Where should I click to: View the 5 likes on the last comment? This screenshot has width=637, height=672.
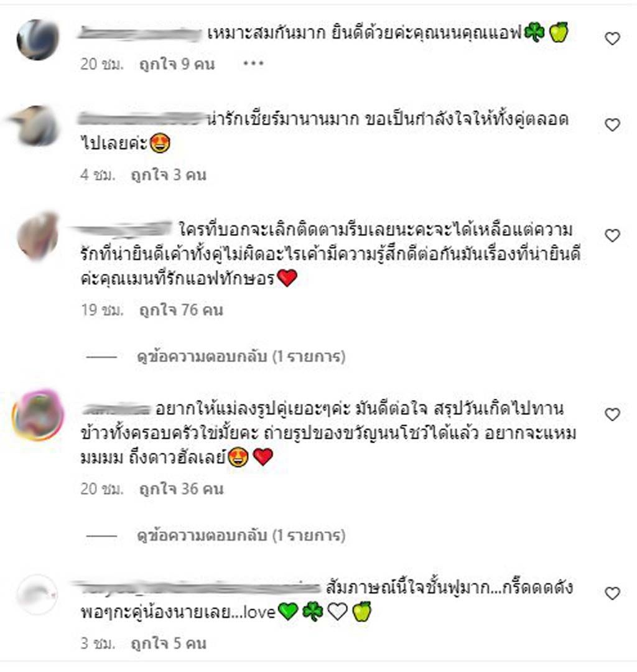[x=169, y=643]
